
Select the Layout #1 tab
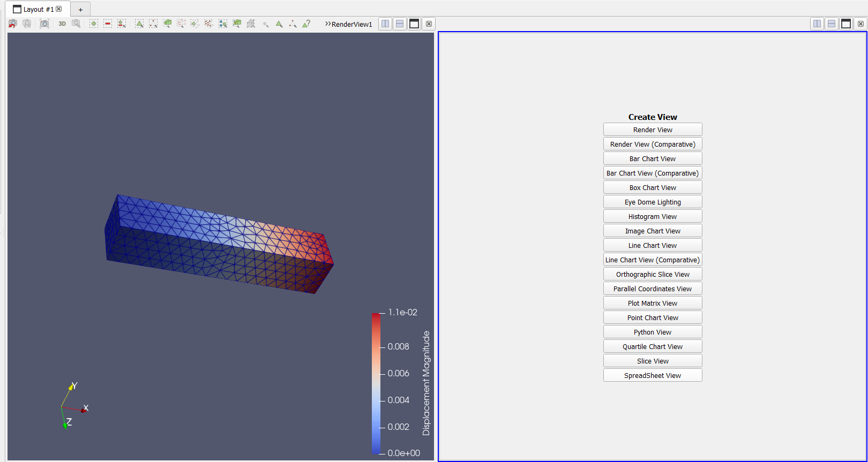(x=38, y=9)
